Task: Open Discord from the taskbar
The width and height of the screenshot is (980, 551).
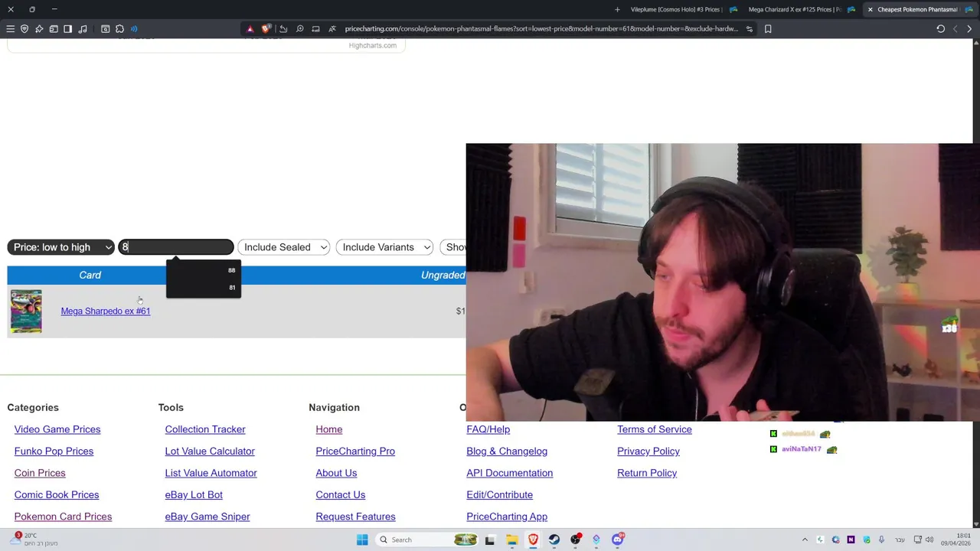Action: (618, 540)
